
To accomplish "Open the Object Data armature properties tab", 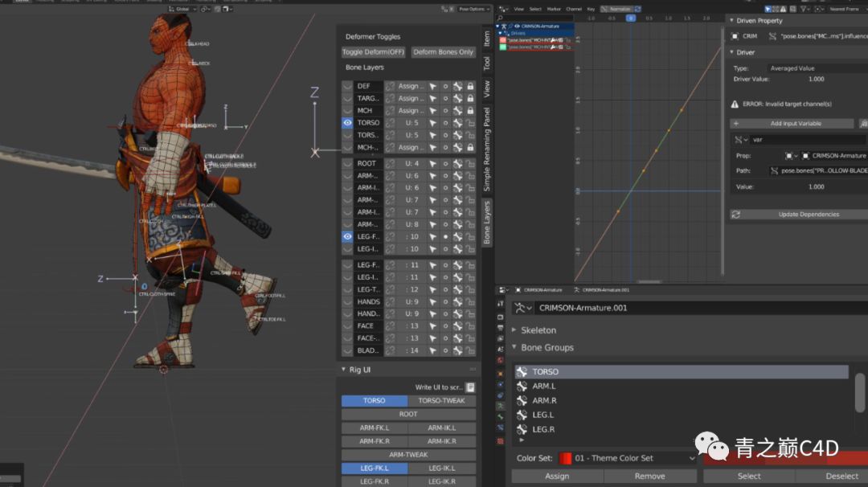I will coord(501,406).
